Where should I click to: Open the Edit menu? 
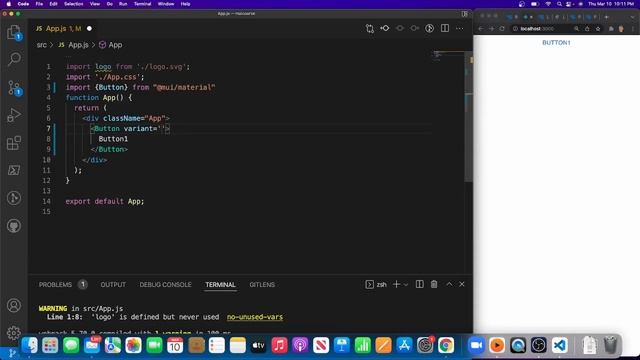53,4
